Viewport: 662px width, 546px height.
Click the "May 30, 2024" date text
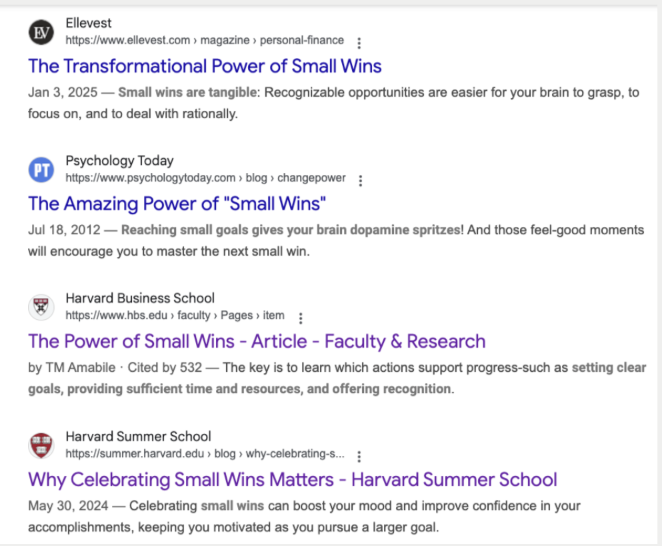click(x=68, y=506)
